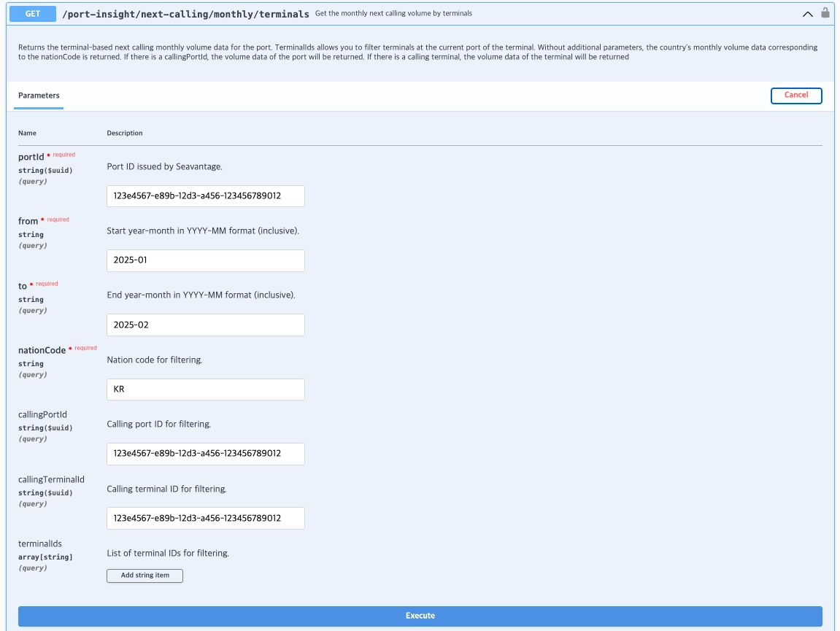Click the GET method badge
The image size is (840, 631).
click(x=33, y=14)
